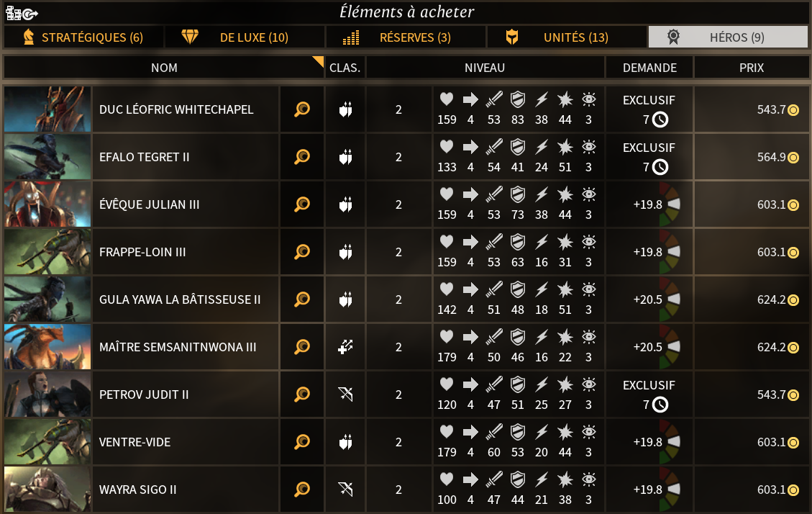This screenshot has width=812, height=514.
Task: Click the vision eye icon in Frappe-Loin III's stats
Action: (589, 242)
